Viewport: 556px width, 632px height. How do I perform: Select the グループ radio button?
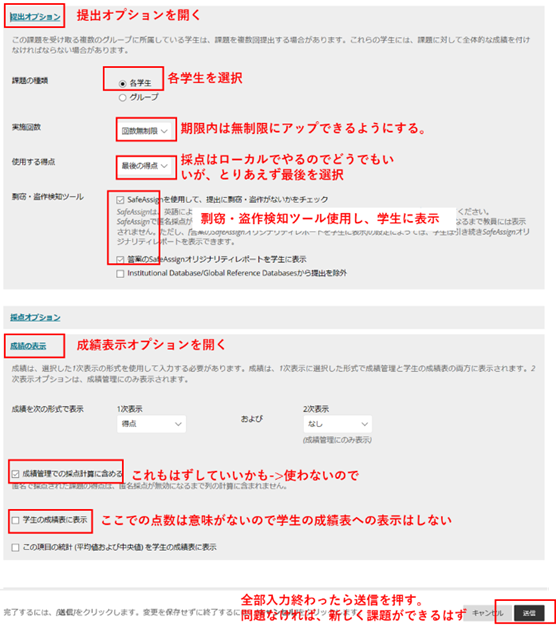tap(123, 98)
